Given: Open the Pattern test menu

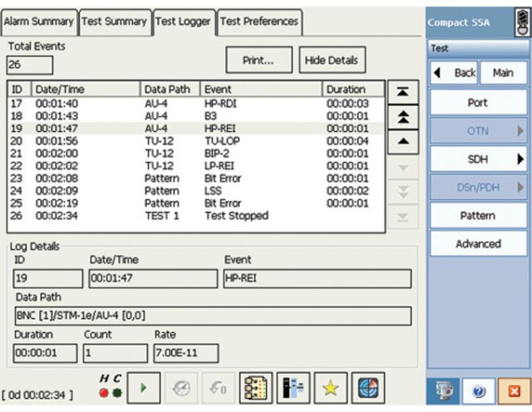Looking at the screenshot, I should click(477, 215).
